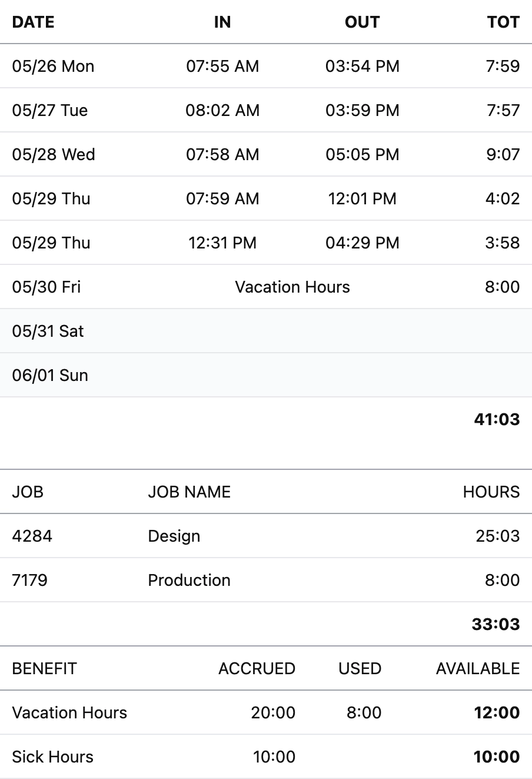Select the 05/26 Mon row date
Viewport: 532px width, 779px height.
pos(53,66)
